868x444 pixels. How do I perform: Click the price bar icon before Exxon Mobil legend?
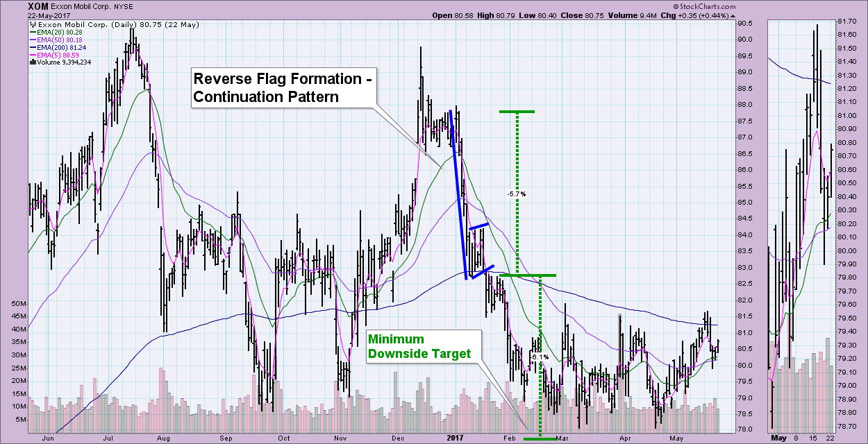coord(33,24)
